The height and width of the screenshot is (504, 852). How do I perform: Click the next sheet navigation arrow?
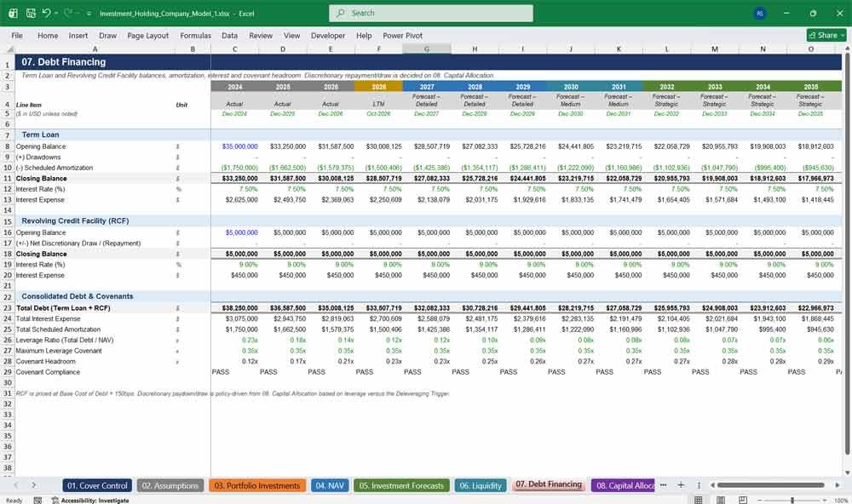coord(34,485)
